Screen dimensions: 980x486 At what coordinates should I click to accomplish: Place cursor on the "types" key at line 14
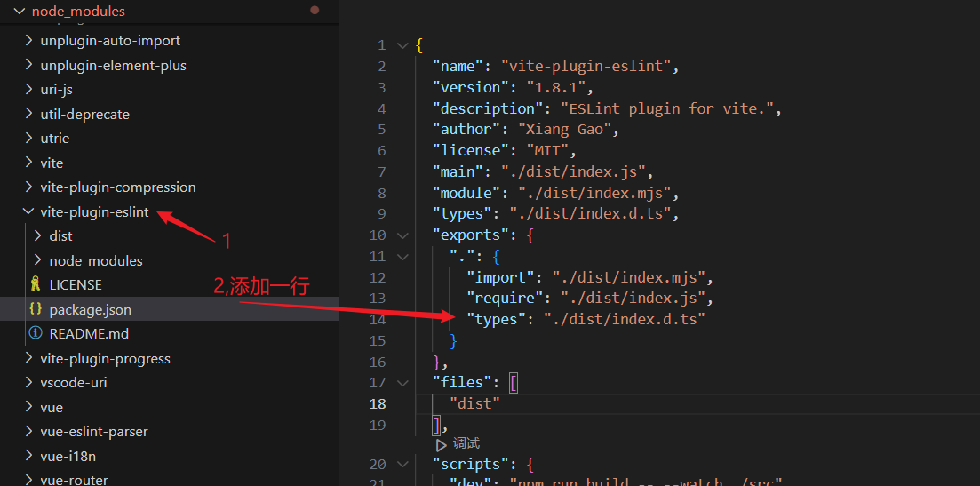pos(497,319)
